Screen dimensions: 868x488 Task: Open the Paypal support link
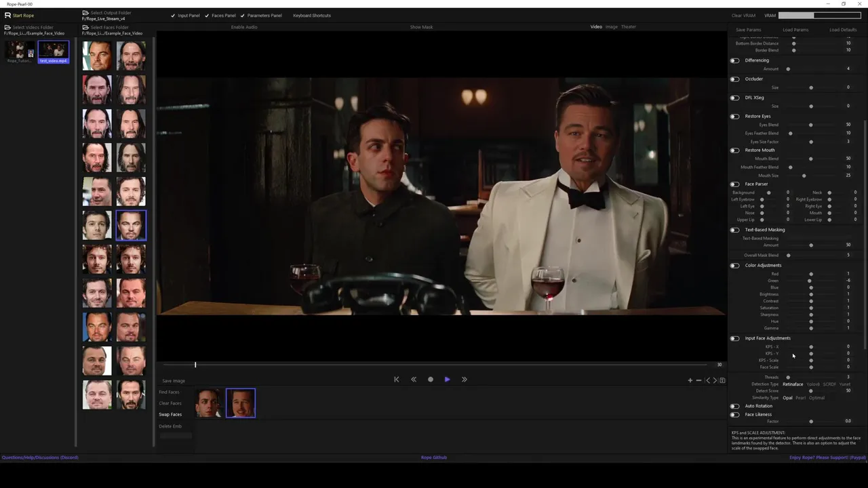click(x=828, y=457)
